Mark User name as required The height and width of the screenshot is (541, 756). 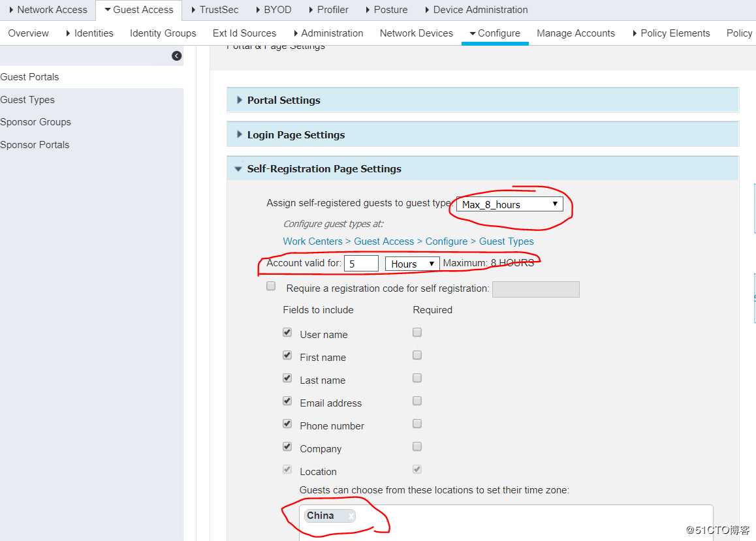[417, 332]
